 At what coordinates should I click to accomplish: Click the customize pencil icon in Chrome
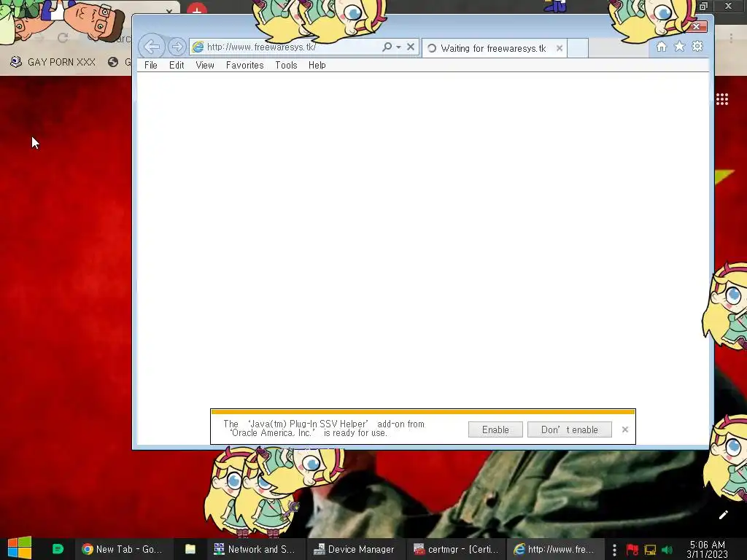723,514
